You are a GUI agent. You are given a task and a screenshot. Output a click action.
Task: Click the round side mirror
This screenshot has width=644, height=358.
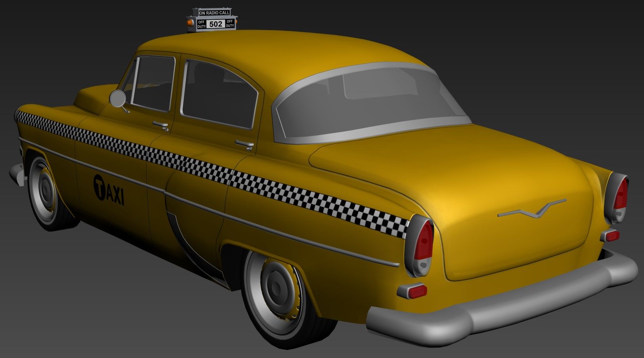click(118, 98)
